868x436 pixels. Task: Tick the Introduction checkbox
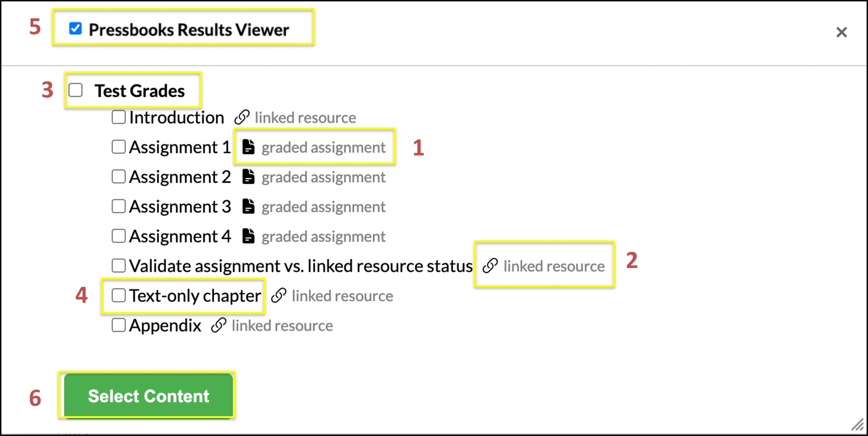pyautogui.click(x=119, y=117)
